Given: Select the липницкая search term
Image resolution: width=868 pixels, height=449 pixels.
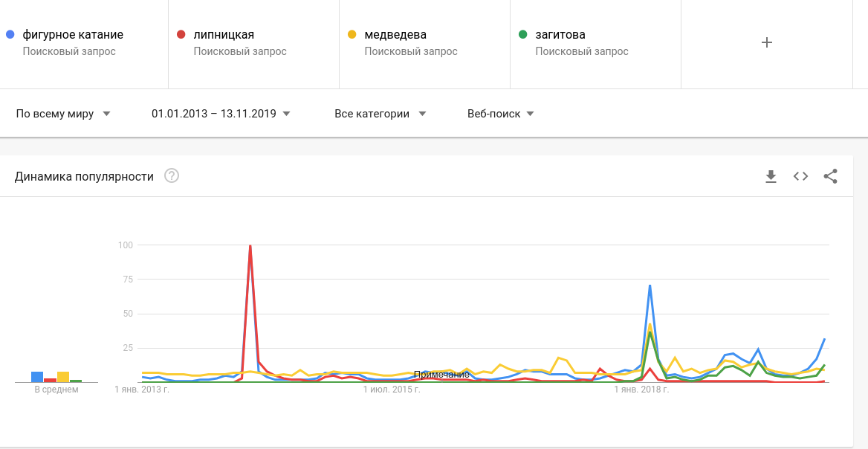Looking at the screenshot, I should [224, 35].
